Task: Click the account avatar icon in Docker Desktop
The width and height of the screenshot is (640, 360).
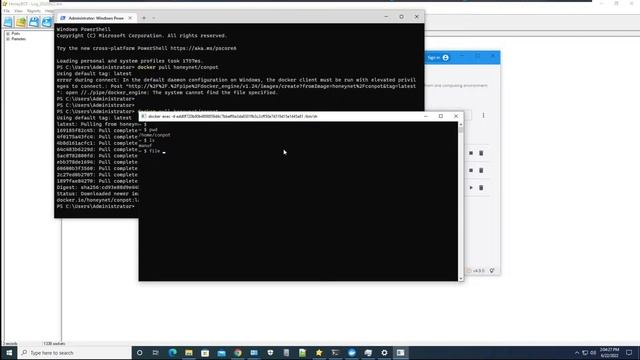Action: click(446, 58)
